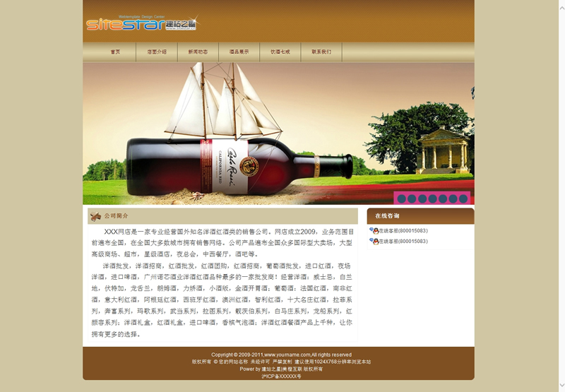Select the fourth banner slide dot
Viewport: 565px width, 392px height.
(x=433, y=198)
